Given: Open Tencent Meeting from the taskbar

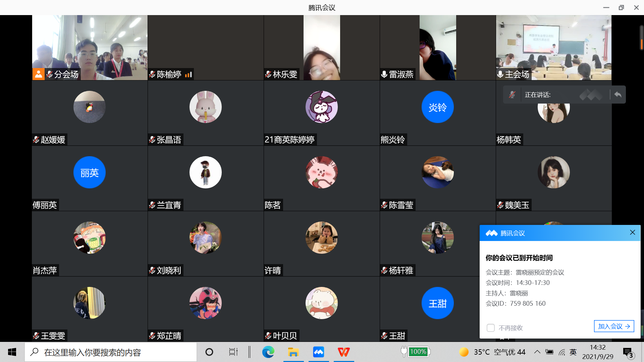Looking at the screenshot, I should pos(318,352).
